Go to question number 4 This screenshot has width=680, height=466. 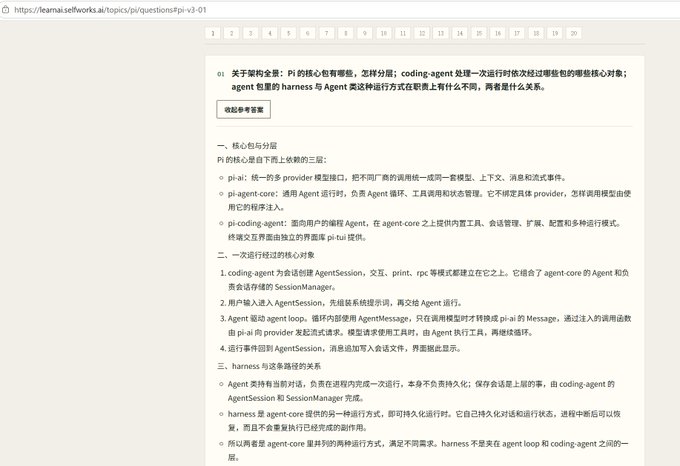(x=270, y=33)
